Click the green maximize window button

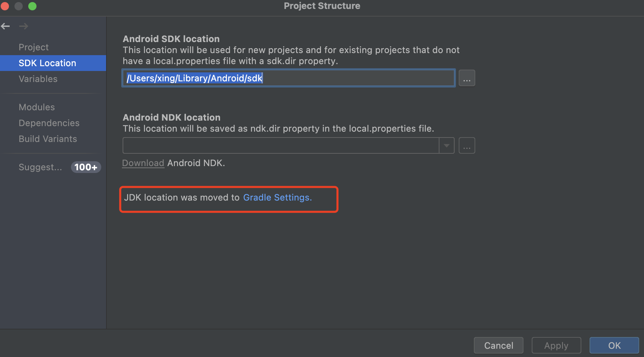click(x=32, y=6)
